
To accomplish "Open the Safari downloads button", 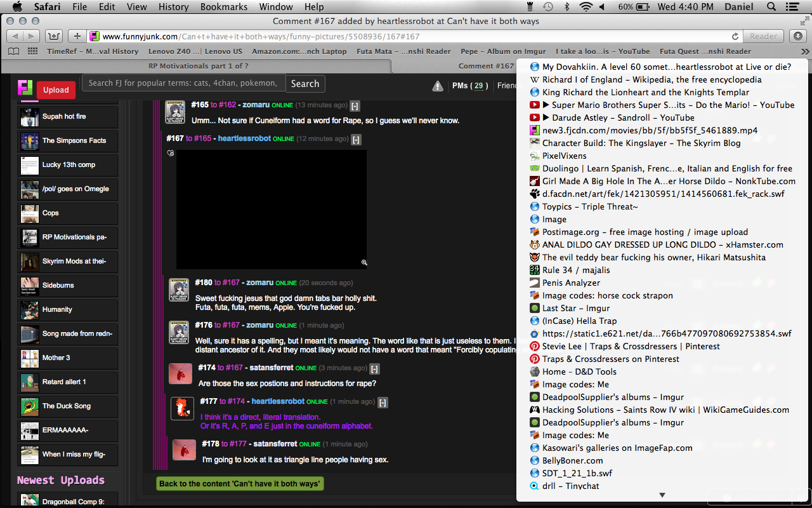I will click(x=798, y=36).
